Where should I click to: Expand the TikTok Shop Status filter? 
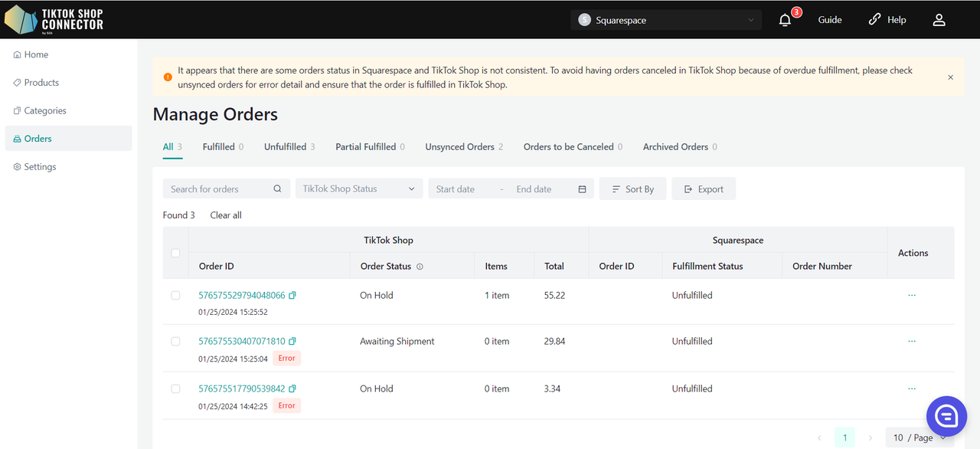point(359,188)
